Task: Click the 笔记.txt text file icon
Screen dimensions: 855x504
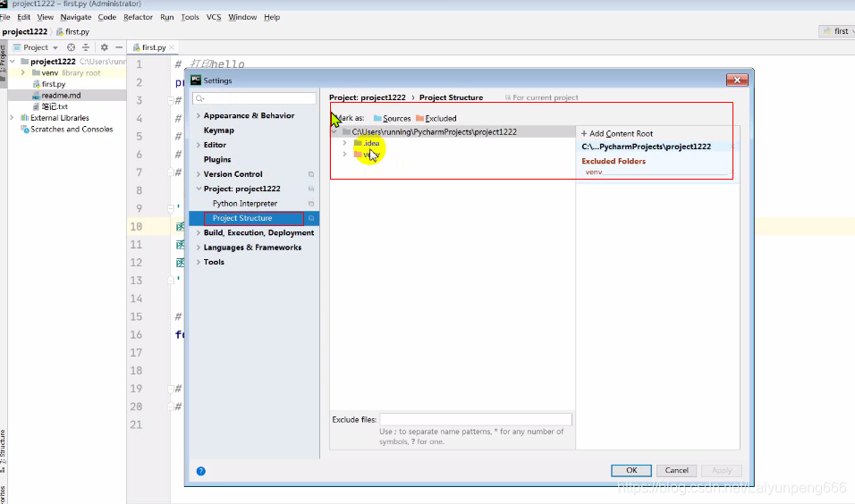Action: (36, 107)
